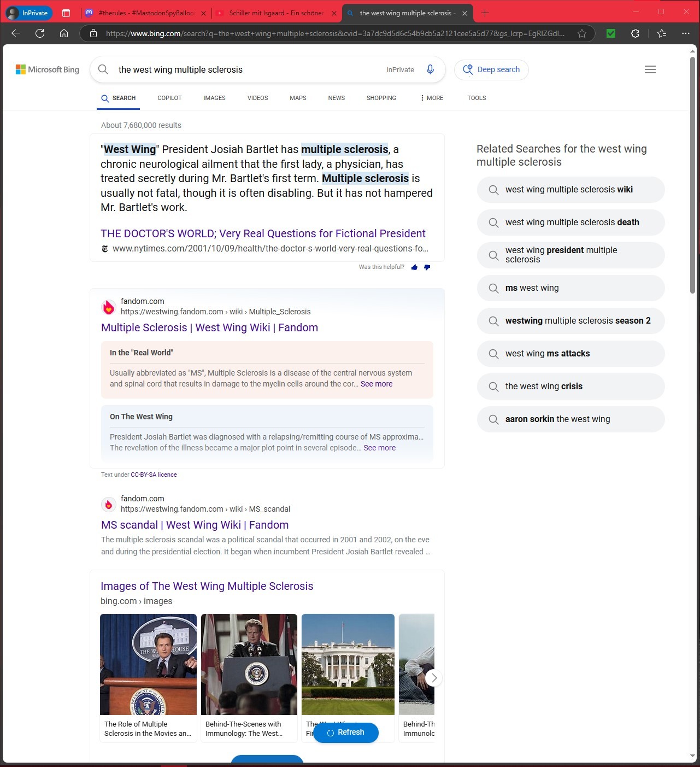
Task: Click the padlock site information icon
Action: pos(93,33)
